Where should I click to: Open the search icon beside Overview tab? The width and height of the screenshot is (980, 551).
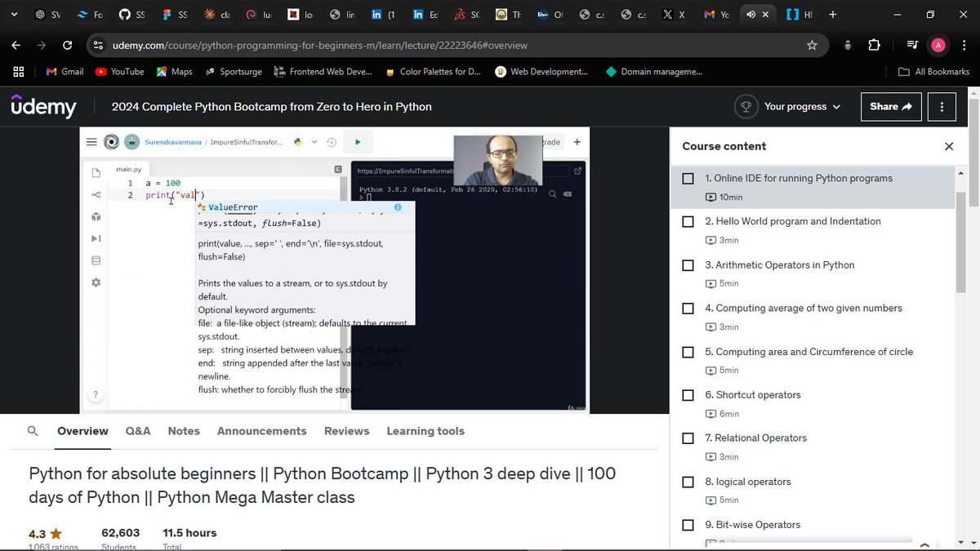click(x=33, y=431)
